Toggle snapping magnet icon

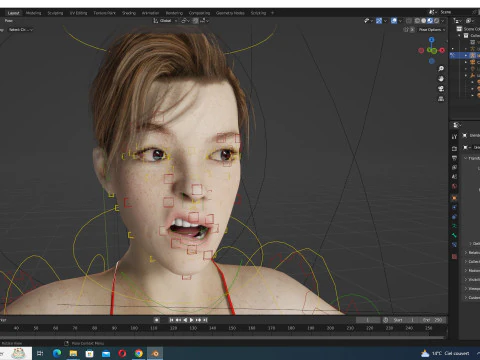tap(195, 21)
